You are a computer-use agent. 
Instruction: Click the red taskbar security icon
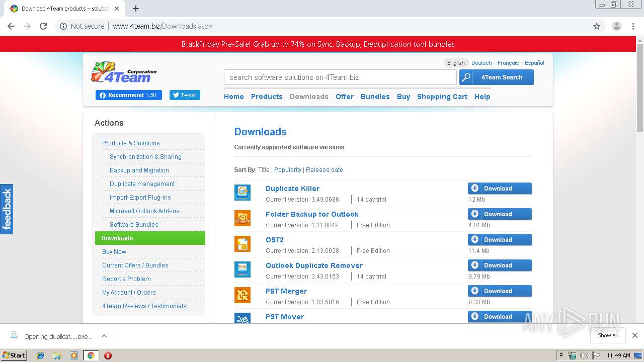pyautogui.click(x=108, y=355)
